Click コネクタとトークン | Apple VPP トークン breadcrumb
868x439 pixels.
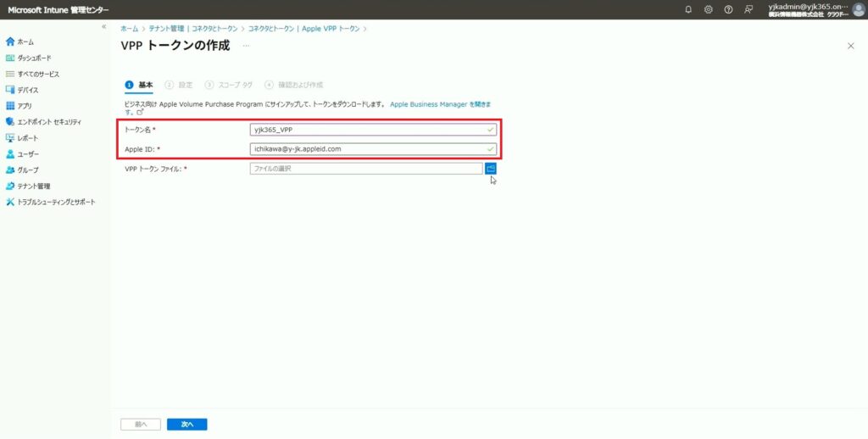tap(304, 28)
